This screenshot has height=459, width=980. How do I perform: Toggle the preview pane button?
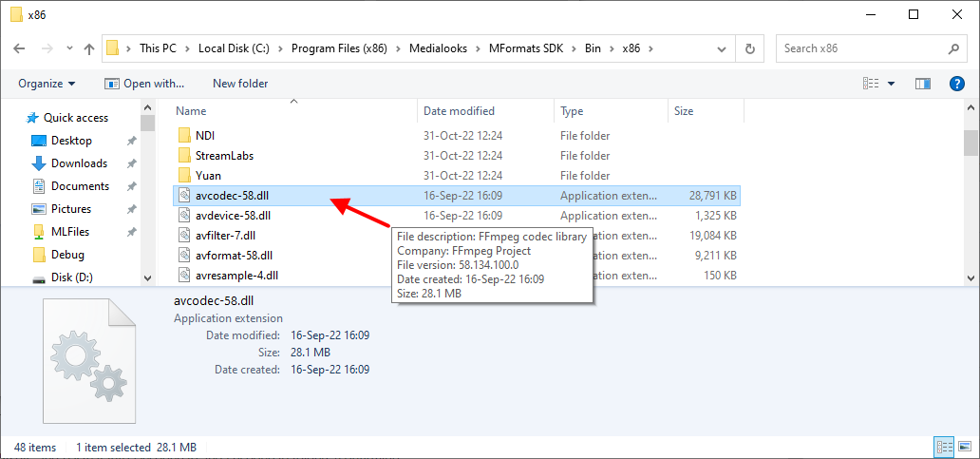pyautogui.click(x=923, y=84)
